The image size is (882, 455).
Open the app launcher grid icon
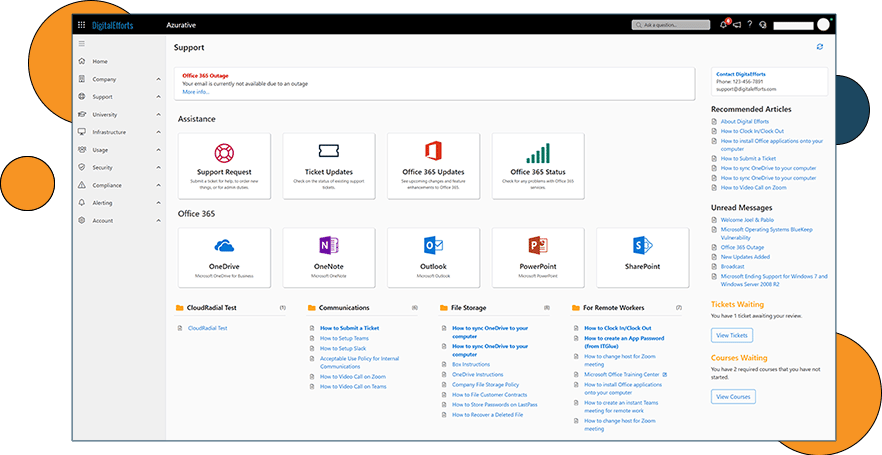[x=82, y=25]
